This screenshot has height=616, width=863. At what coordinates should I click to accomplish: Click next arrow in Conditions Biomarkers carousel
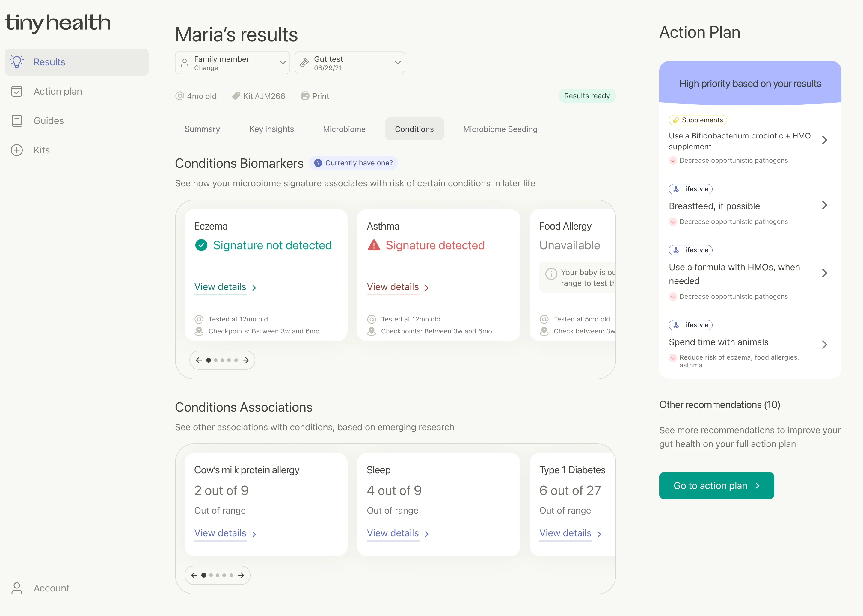click(x=245, y=360)
